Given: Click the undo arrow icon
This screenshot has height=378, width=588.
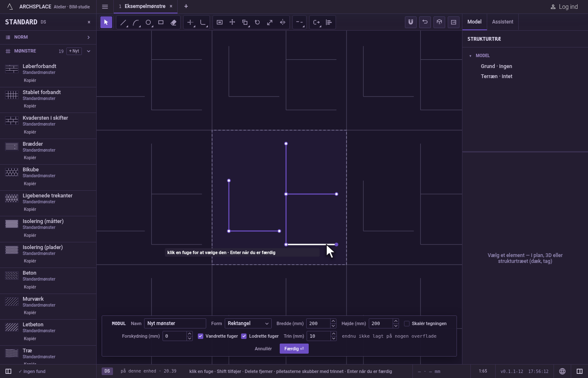Looking at the screenshot, I should [425, 22].
